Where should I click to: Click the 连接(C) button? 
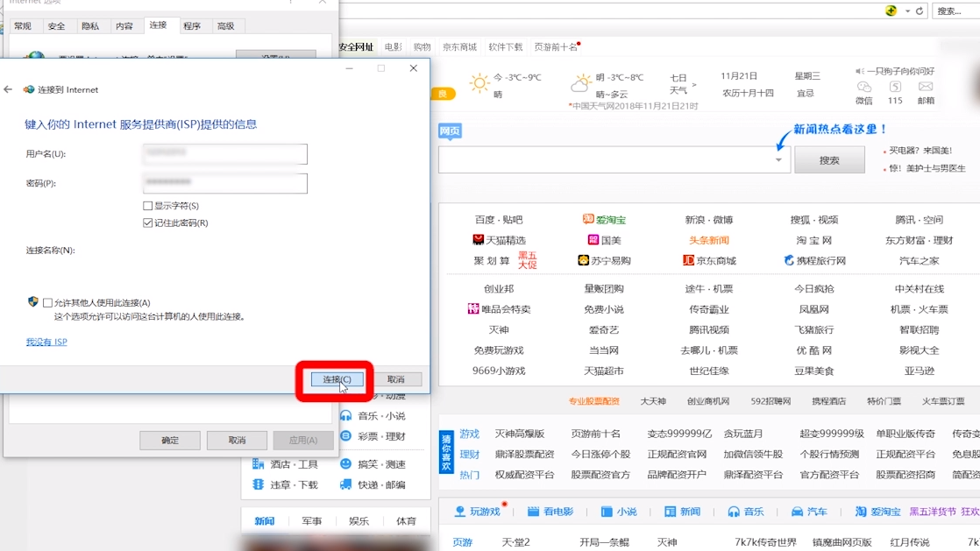[x=337, y=379]
